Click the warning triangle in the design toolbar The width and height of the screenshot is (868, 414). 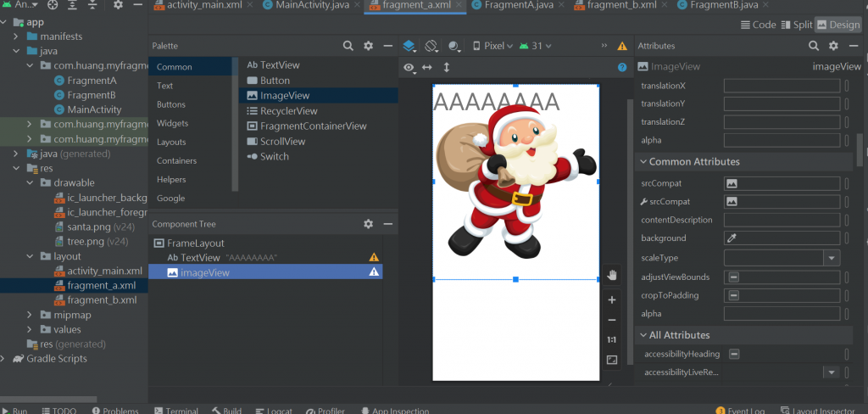coord(622,46)
